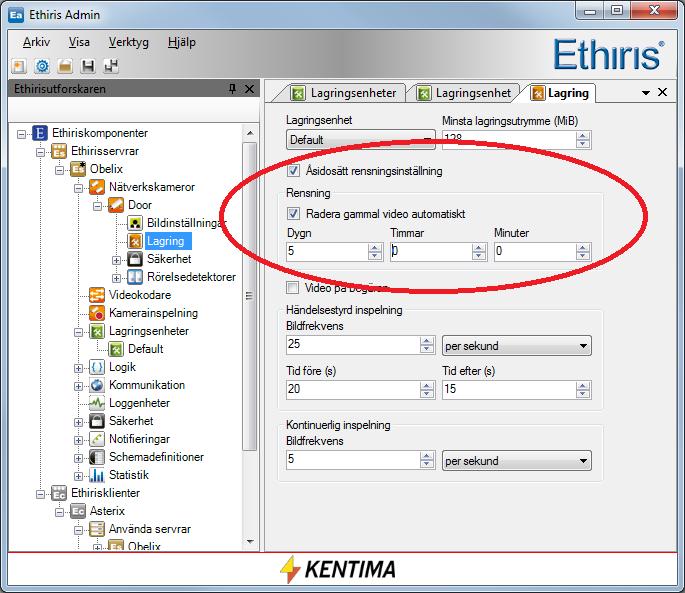Screen dimensions: 685x593
Task: Click the Rörelsedetektorer icon
Action: (x=135, y=277)
